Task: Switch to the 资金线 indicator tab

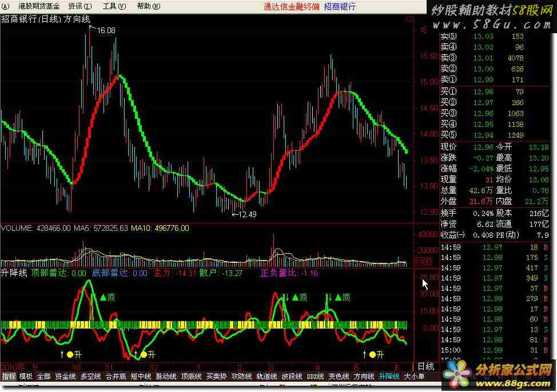Action: click(x=65, y=376)
